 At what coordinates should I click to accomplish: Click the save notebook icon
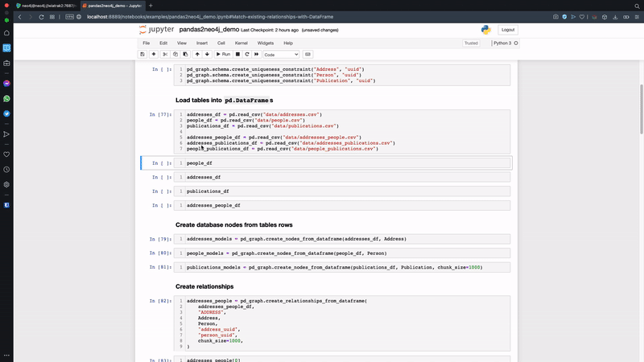coord(142,54)
